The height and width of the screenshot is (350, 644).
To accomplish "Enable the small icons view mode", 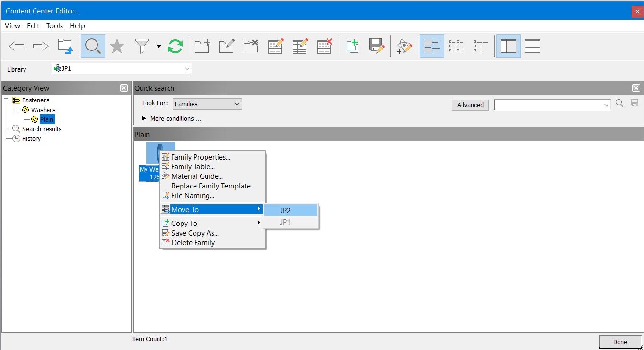I will click(456, 46).
